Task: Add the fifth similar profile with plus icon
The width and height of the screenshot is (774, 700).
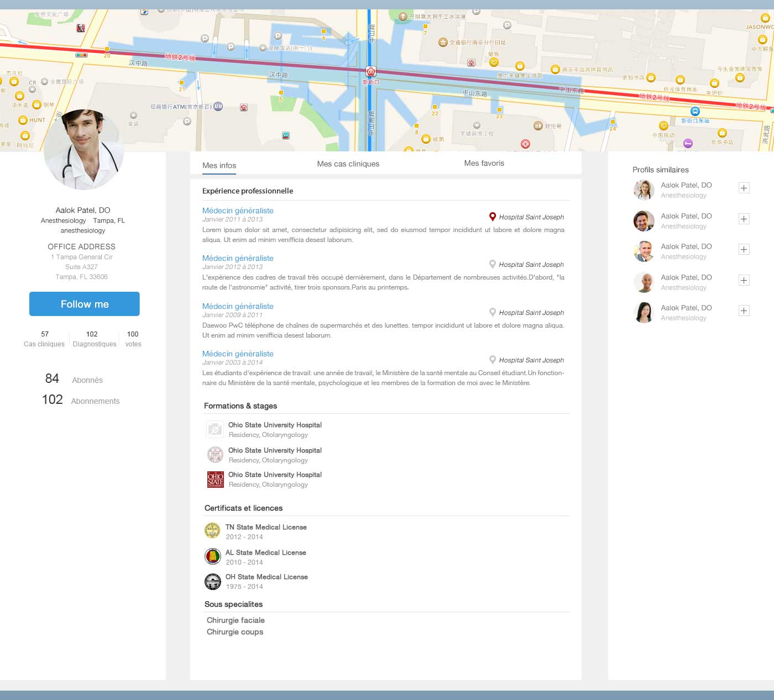Action: (744, 310)
